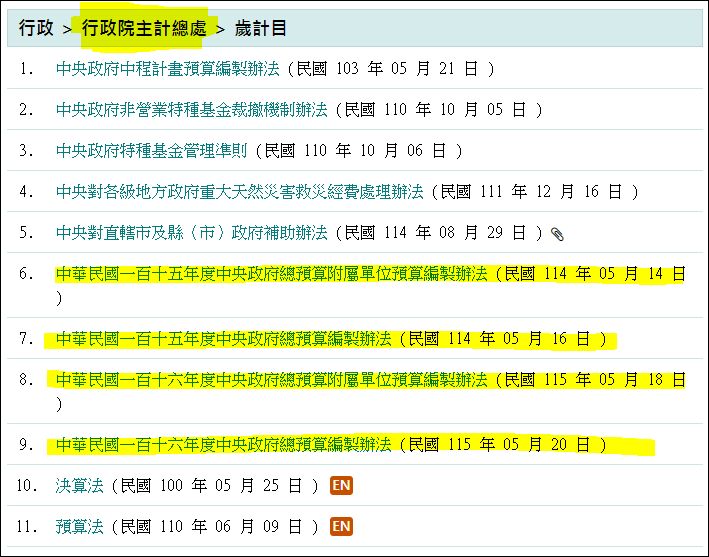Image resolution: width=709 pixels, height=557 pixels.
Task: Click 行政院主計總處 in the breadcrumb
Action: coord(144,28)
